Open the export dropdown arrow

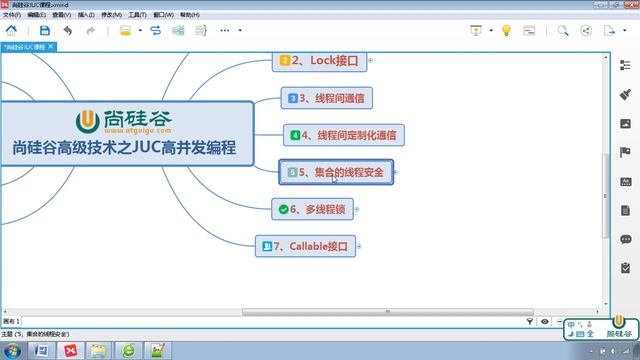click(x=624, y=30)
